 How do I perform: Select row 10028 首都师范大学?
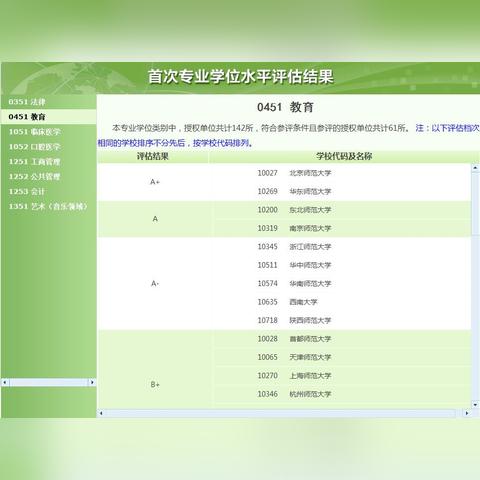[x=343, y=339]
